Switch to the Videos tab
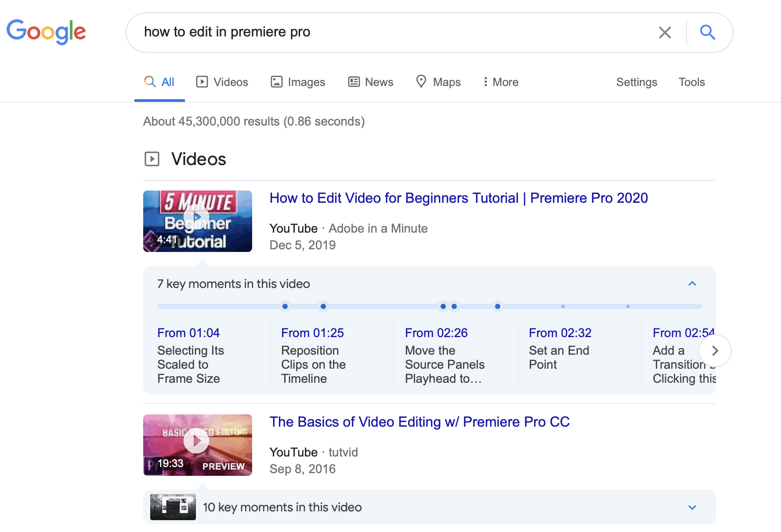This screenshot has width=781, height=532. [222, 82]
